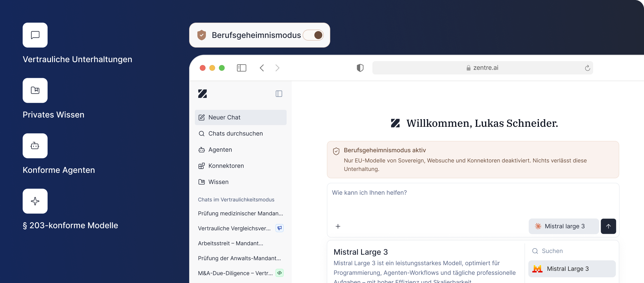Toggle the Berufsgeheimnismodus switch
Image resolution: width=644 pixels, height=283 pixels.
pyautogui.click(x=313, y=35)
